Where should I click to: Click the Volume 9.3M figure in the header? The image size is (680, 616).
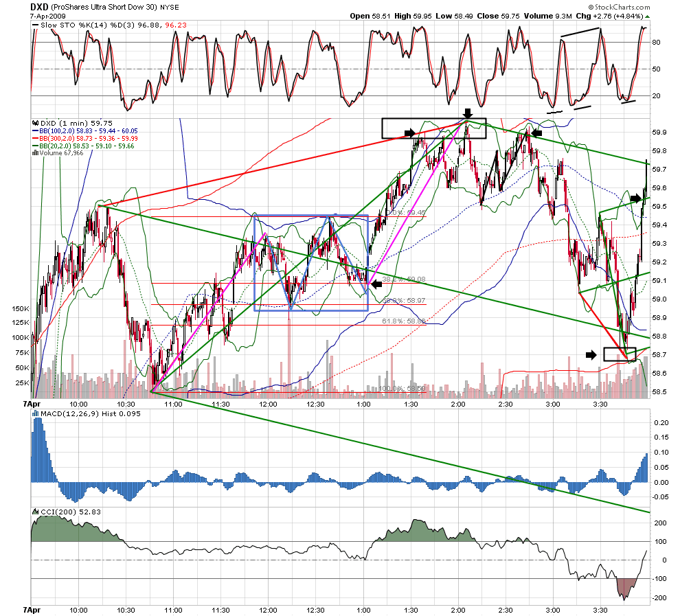547,16
